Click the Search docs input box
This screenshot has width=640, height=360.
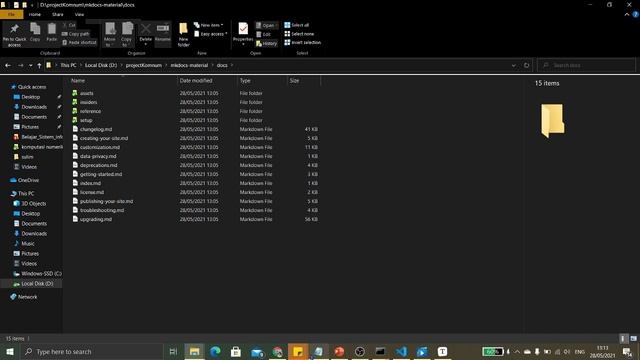pos(586,65)
